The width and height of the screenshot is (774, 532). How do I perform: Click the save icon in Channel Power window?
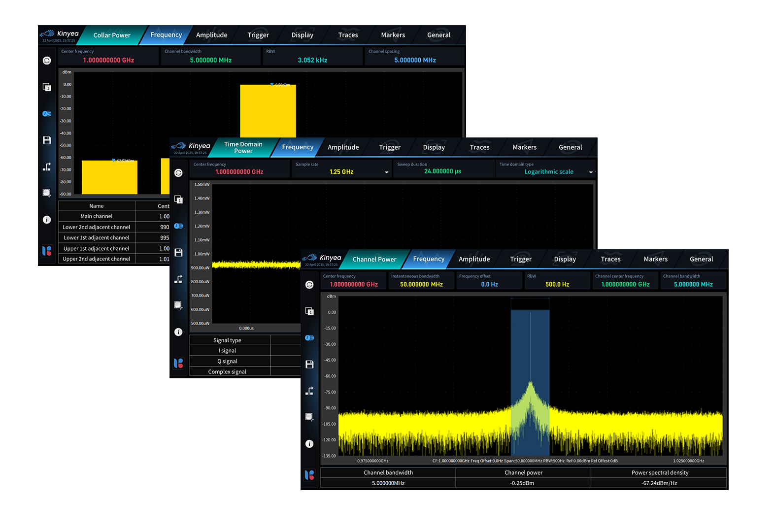tap(309, 365)
